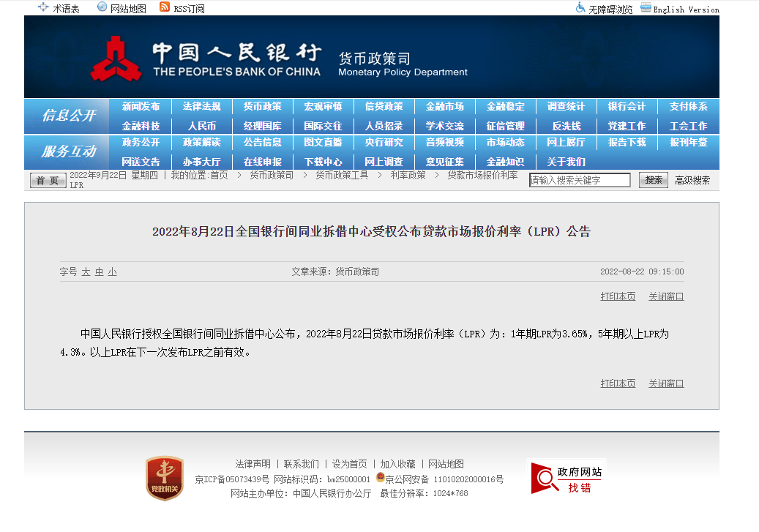Click the 无障碍浏览 accessibility icon
Screen dimensions: 759x532
(580, 7)
